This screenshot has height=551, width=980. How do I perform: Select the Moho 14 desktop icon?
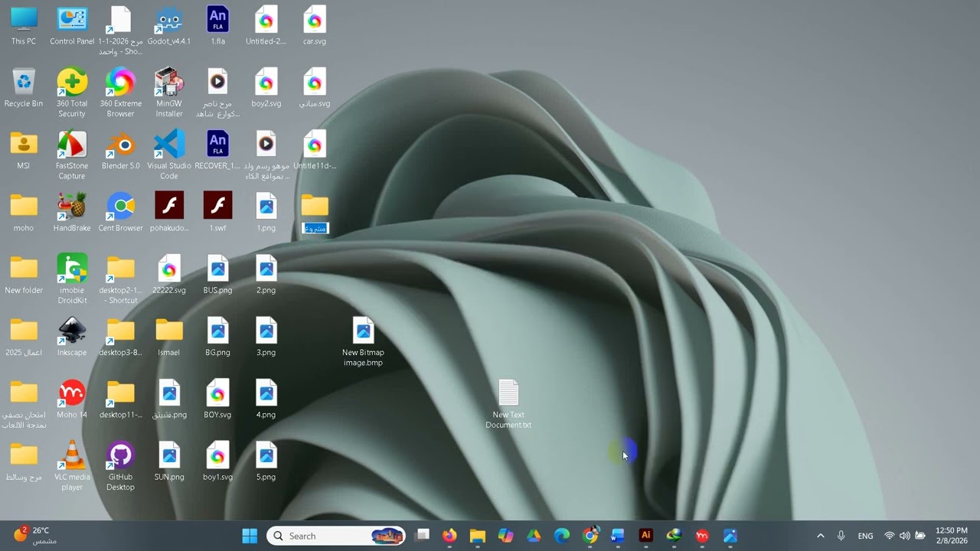tap(72, 394)
